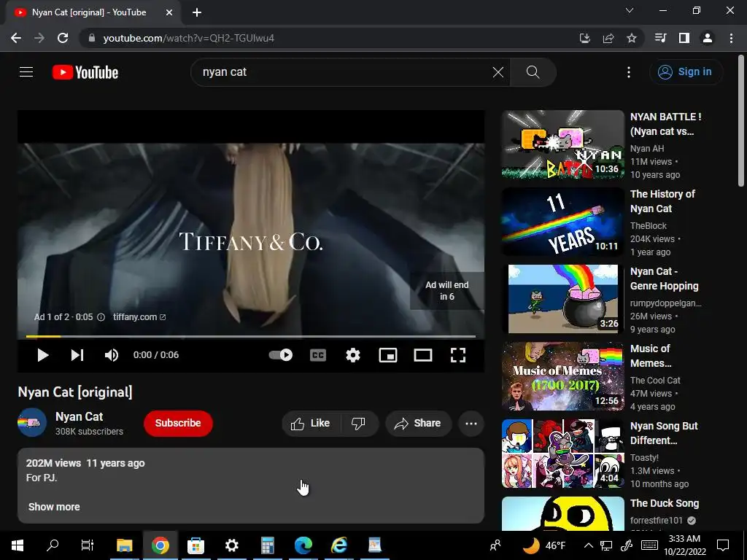Open The Duck Song video title

pos(665,503)
